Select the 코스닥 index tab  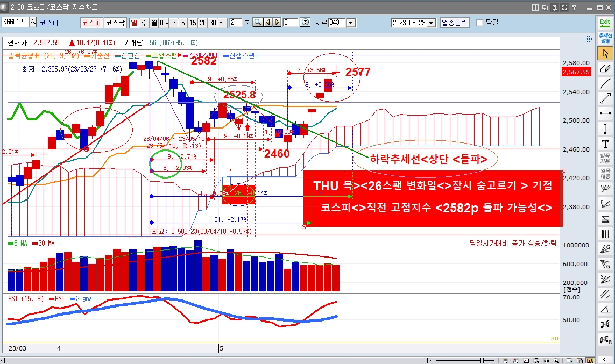point(115,23)
